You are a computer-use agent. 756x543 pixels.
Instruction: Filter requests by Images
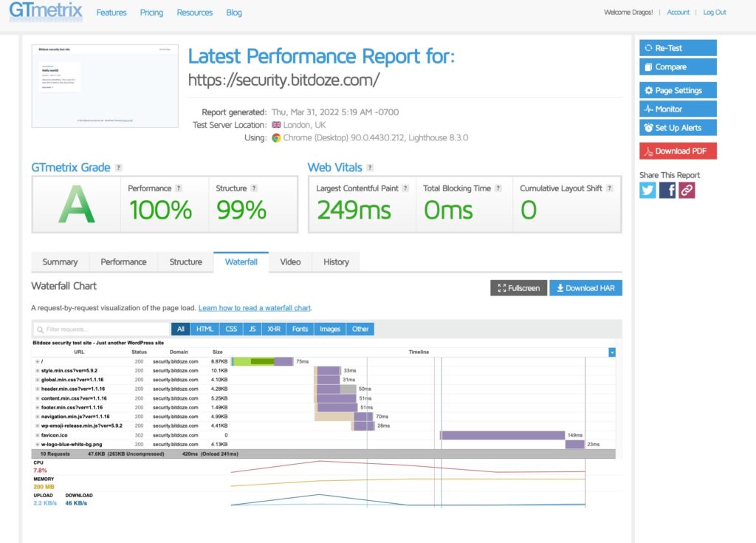pos(330,329)
